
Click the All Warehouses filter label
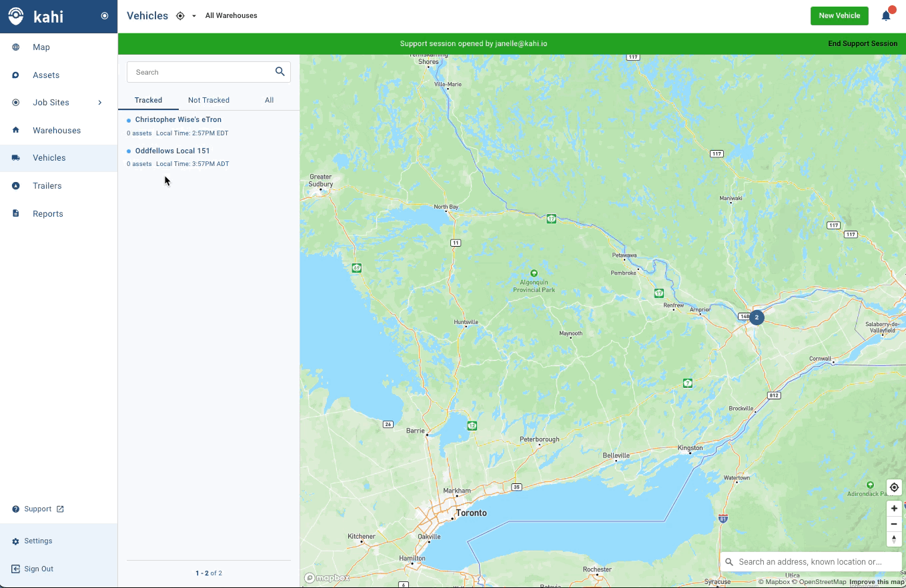(x=232, y=15)
